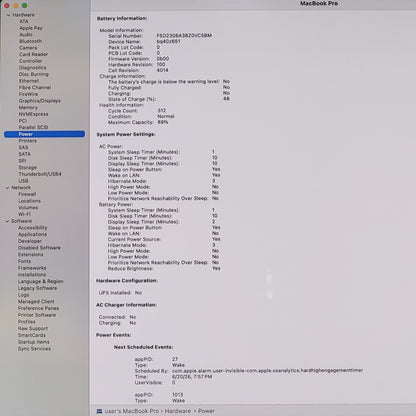Select Locations under Network
This screenshot has width=416, height=416.
30,201
